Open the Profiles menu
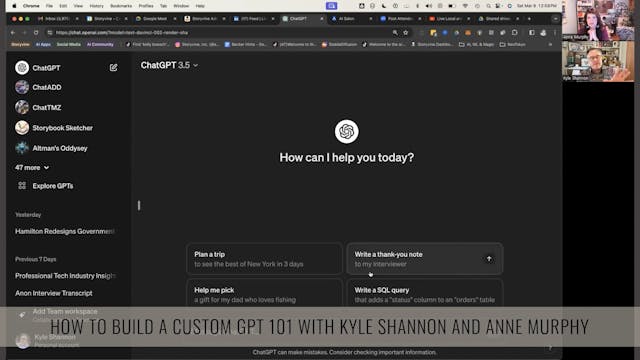 [146, 6]
